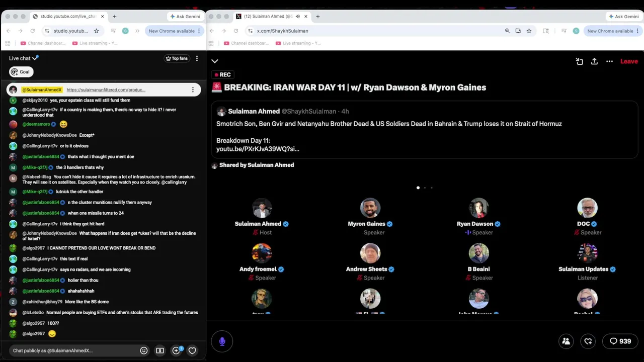
Task: Collapse the Space with the down chevron
Action: click(215, 61)
